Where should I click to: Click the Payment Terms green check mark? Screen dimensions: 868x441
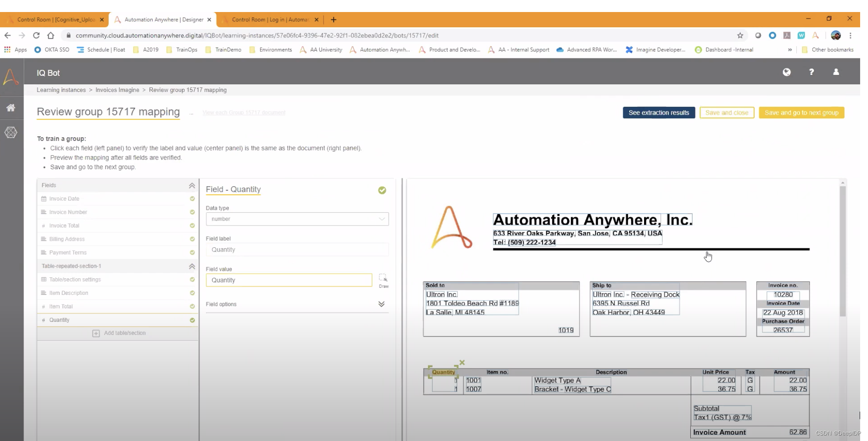click(192, 252)
